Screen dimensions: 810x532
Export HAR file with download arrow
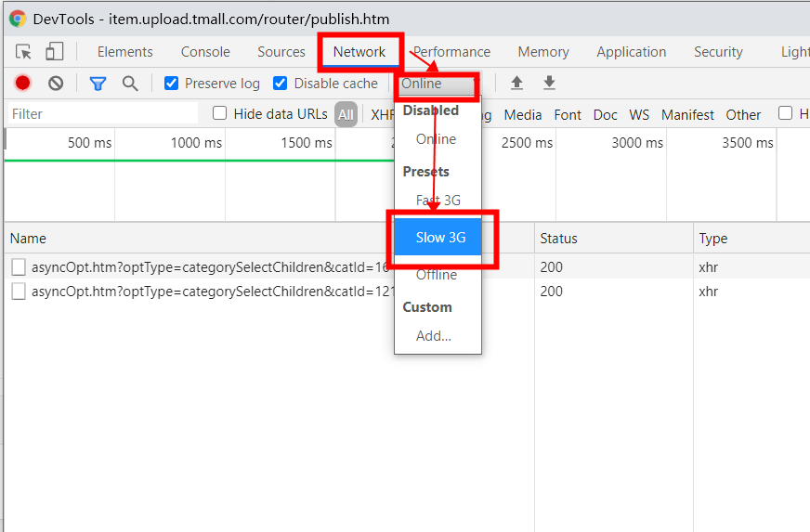click(549, 83)
